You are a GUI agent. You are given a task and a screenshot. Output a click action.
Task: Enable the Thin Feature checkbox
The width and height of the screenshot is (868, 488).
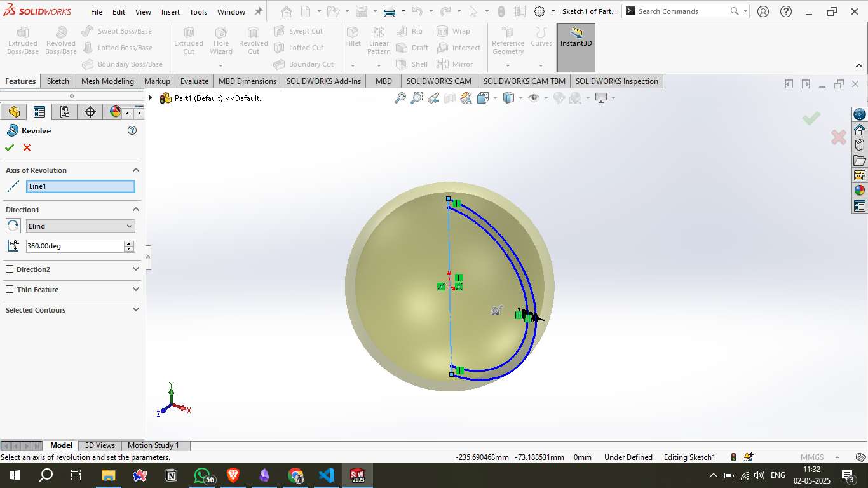pos(10,290)
